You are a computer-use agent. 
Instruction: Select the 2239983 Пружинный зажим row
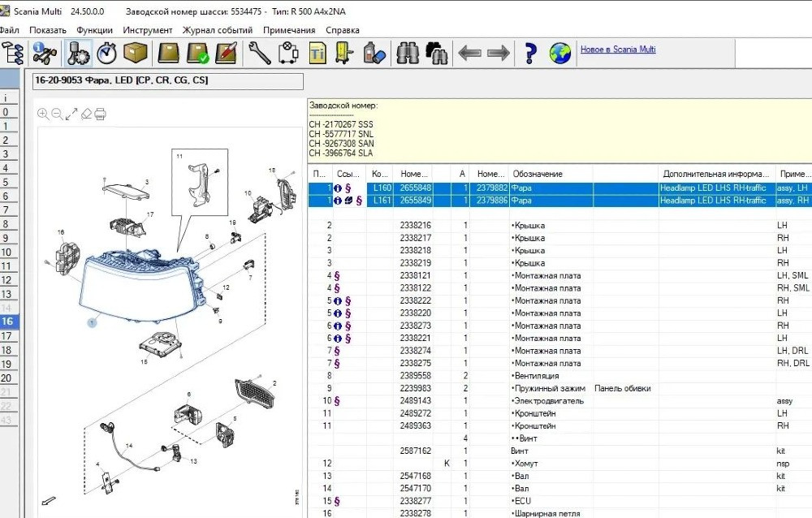[x=559, y=388]
